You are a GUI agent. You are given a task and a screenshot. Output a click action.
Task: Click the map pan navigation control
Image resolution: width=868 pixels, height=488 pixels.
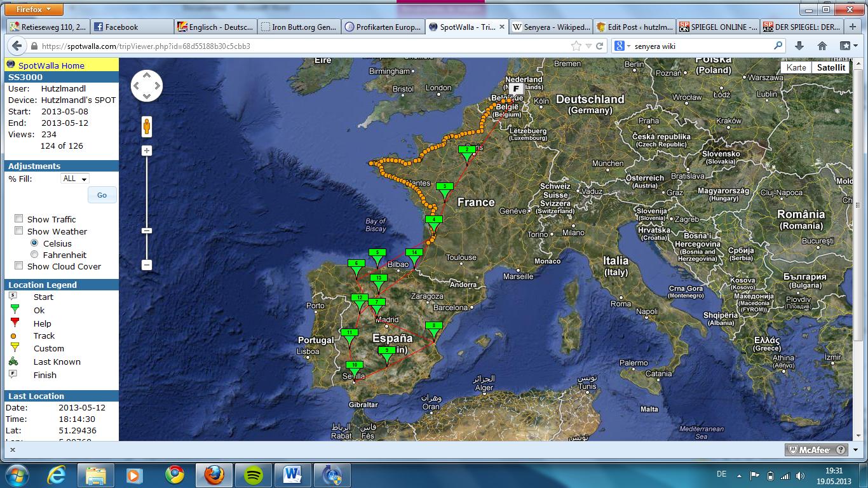pos(147,86)
